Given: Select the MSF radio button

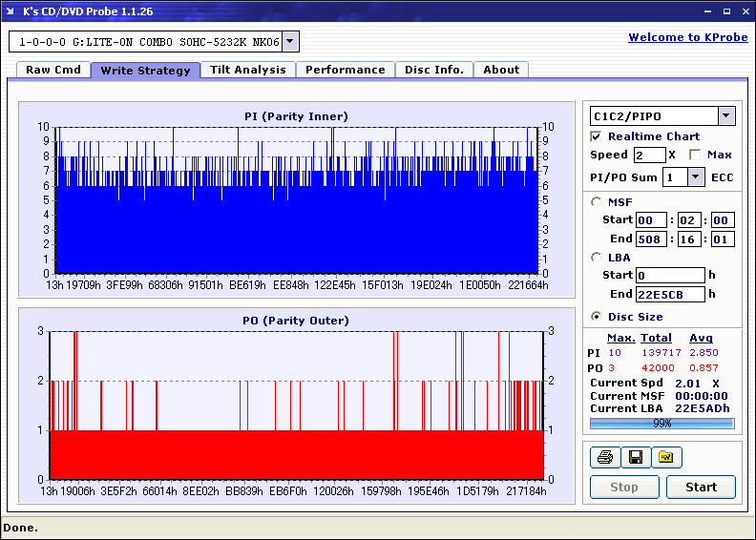Looking at the screenshot, I should click(597, 201).
